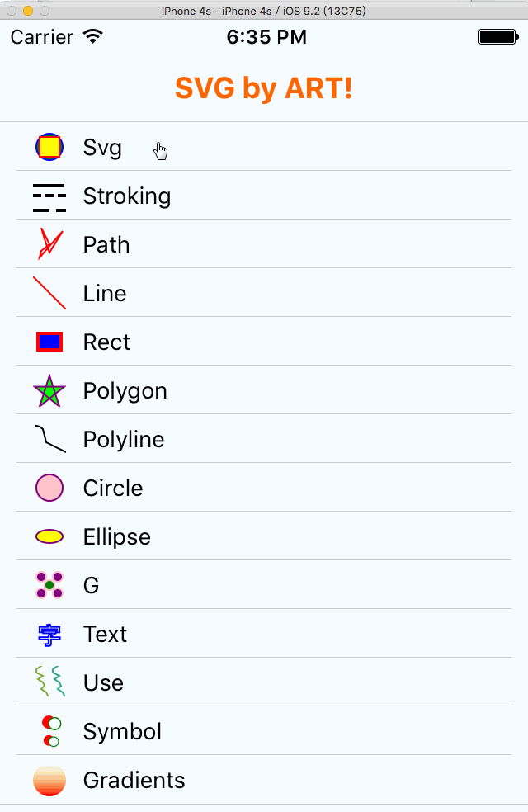Open the Symbol example row
This screenshot has width=528, height=812.
click(122, 731)
